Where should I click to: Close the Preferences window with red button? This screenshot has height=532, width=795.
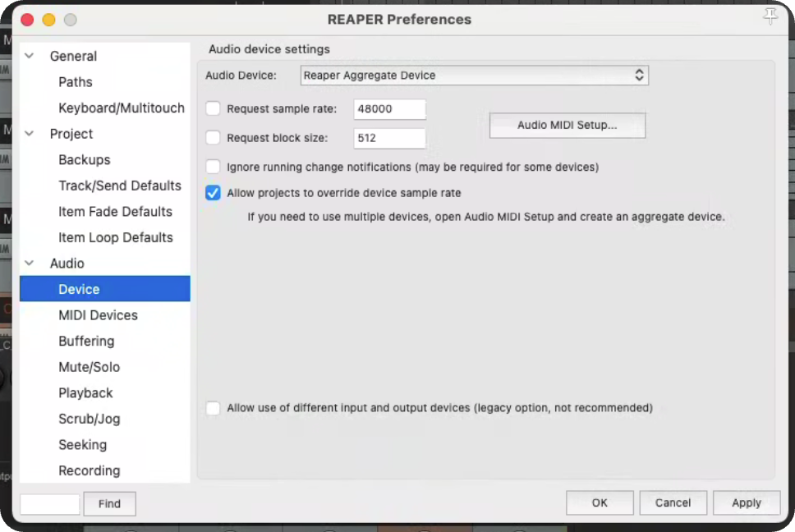(27, 20)
